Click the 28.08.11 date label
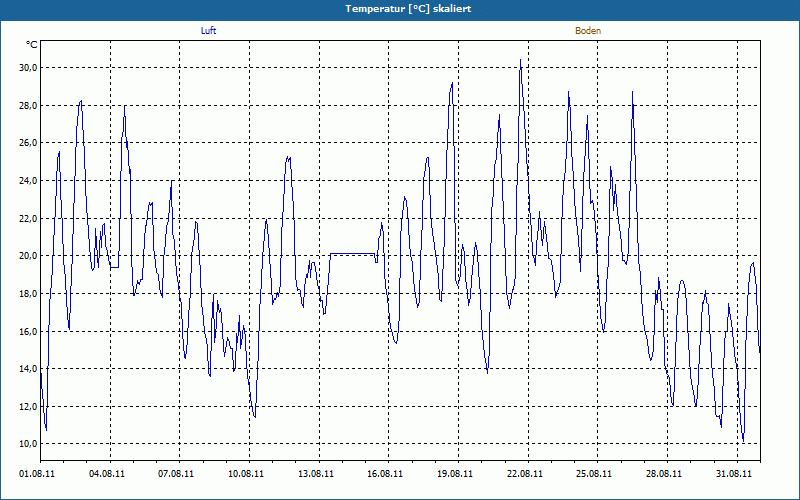 point(664,474)
